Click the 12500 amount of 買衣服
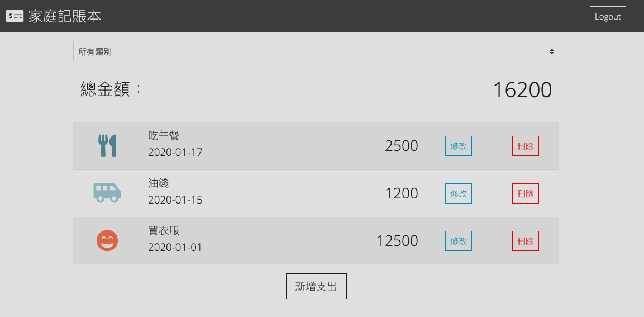Screen dimensions: 644x317 [x=397, y=241]
